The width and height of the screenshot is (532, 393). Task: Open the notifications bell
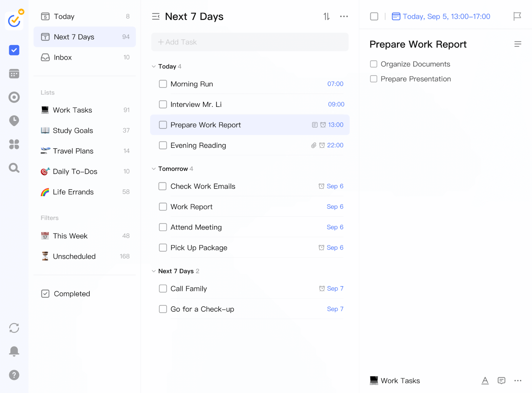pyautogui.click(x=14, y=351)
